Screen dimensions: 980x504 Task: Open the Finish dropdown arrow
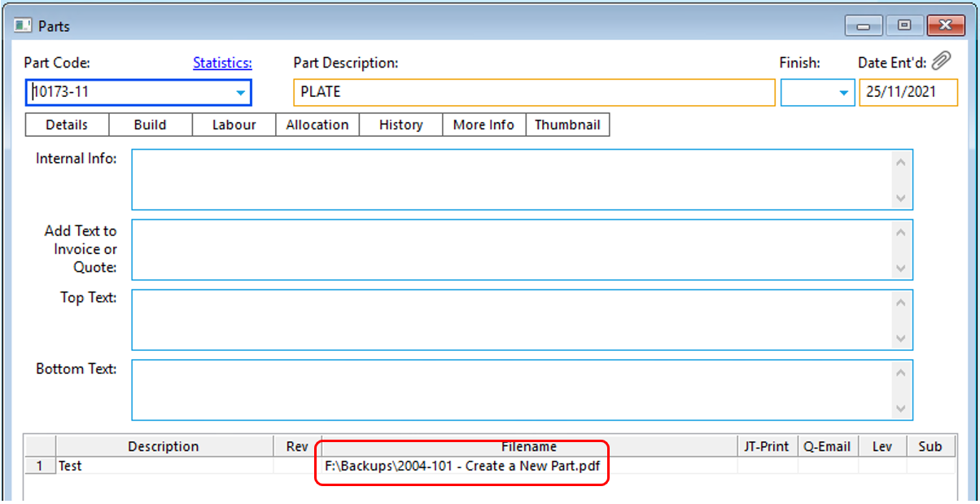click(843, 93)
